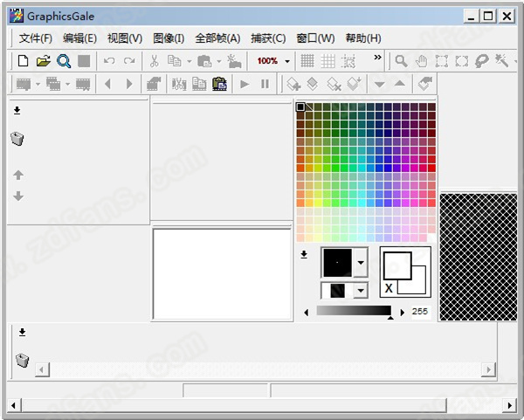Select the Magic Wand tool

(501, 60)
